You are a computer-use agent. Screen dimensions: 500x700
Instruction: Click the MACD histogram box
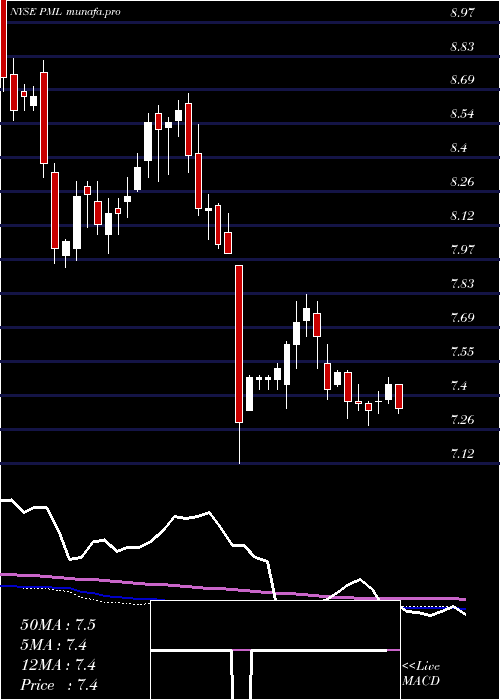coord(275,650)
